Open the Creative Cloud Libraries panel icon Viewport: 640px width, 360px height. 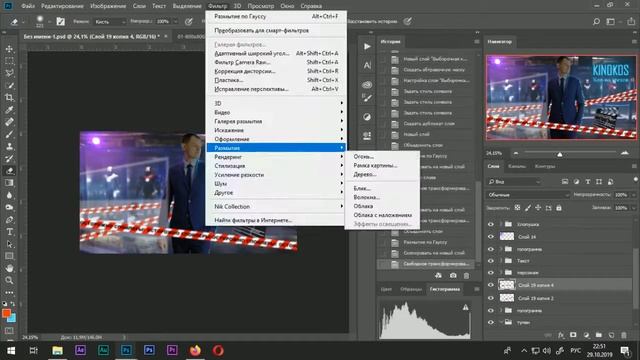pos(367,85)
